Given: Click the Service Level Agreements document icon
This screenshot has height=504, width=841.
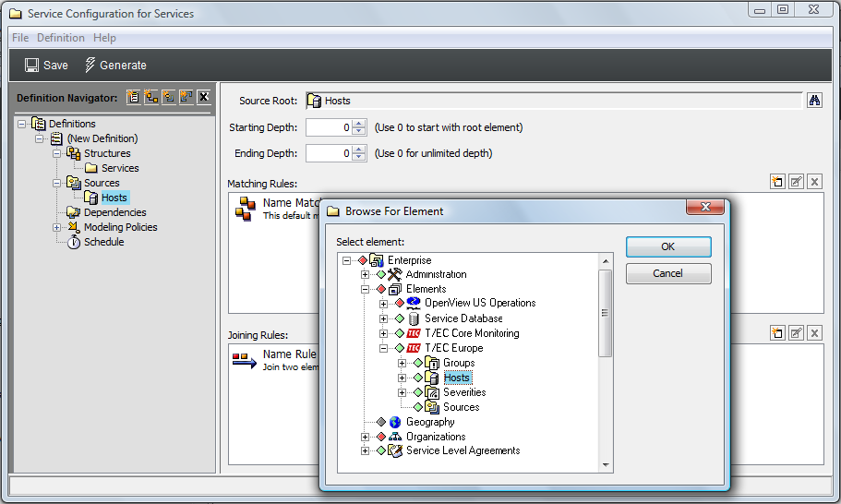Looking at the screenshot, I should click(395, 450).
